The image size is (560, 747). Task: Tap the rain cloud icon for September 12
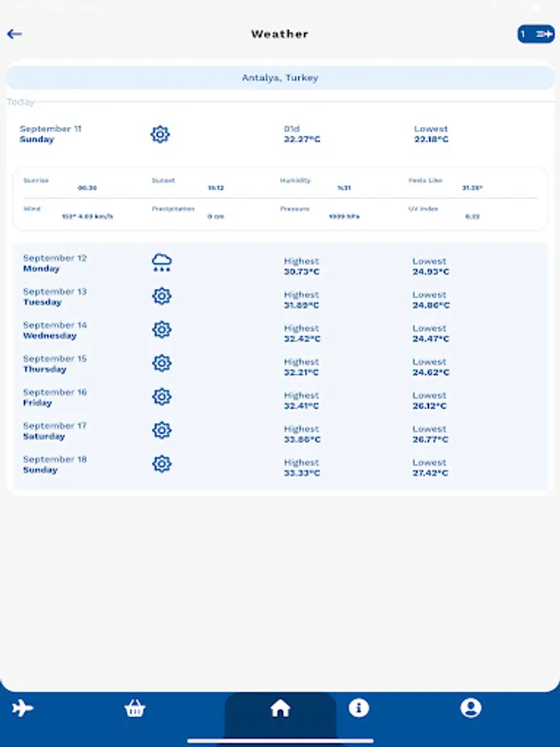162,262
